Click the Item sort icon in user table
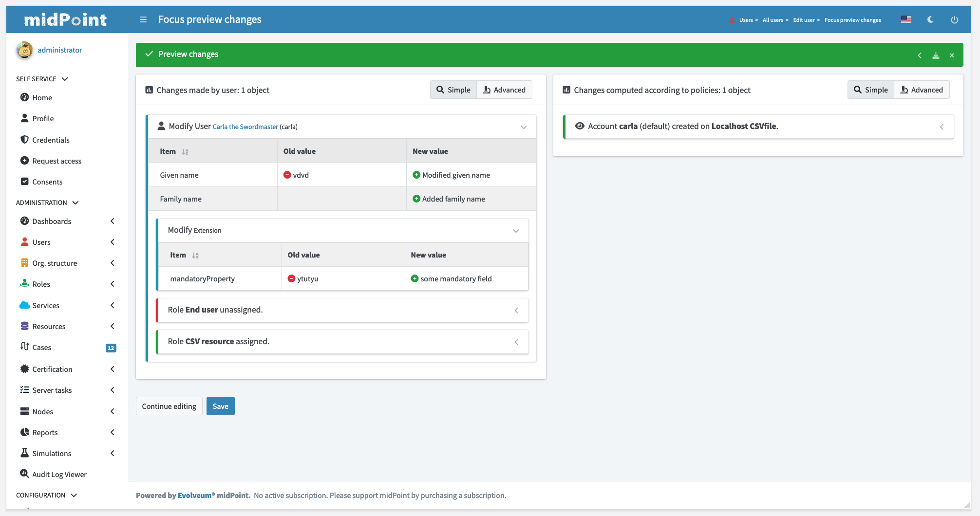Screen dimensions: 980x516 [185, 152]
